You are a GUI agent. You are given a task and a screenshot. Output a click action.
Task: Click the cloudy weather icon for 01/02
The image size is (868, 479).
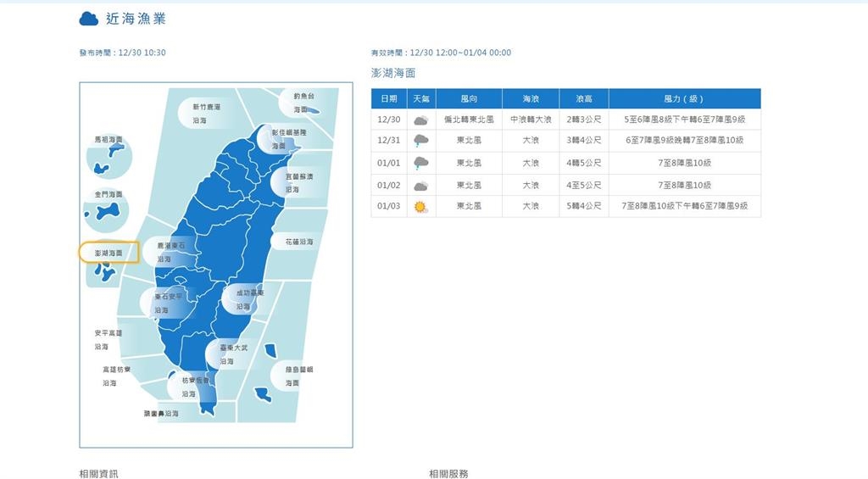coord(420,186)
